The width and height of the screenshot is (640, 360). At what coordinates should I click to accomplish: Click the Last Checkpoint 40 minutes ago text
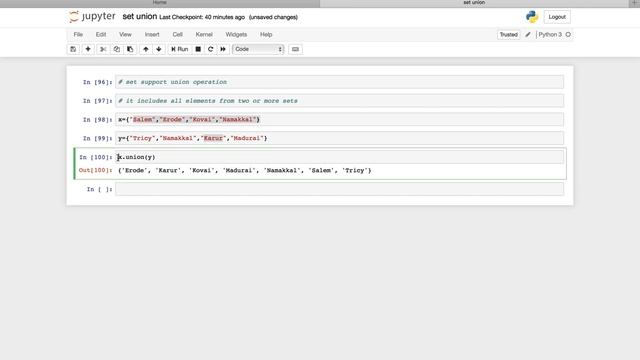pos(202,17)
